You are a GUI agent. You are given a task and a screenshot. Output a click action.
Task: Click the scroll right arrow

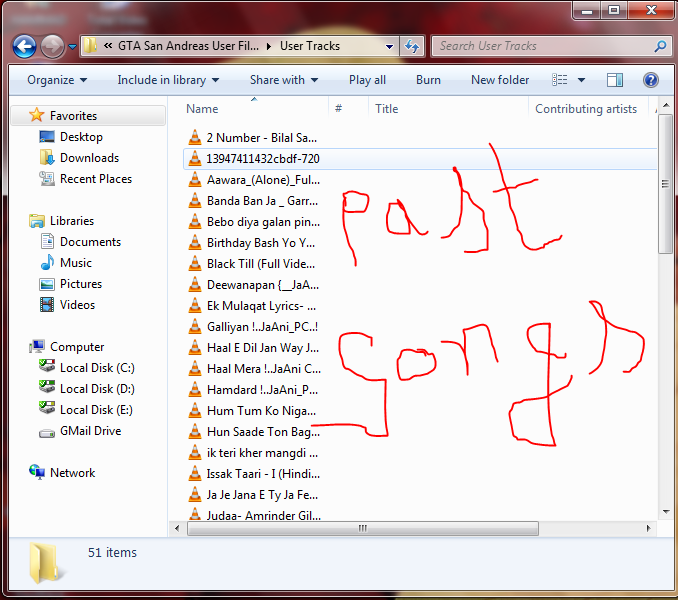click(x=648, y=528)
